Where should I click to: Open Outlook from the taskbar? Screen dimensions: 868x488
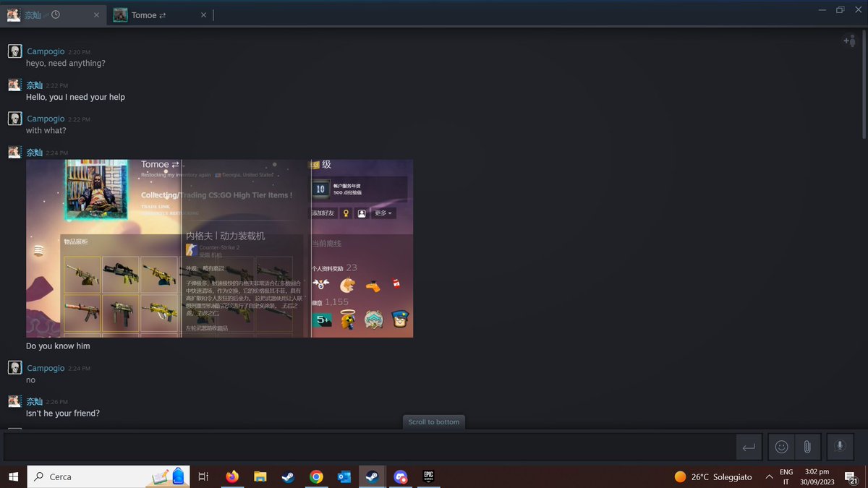pyautogui.click(x=344, y=476)
